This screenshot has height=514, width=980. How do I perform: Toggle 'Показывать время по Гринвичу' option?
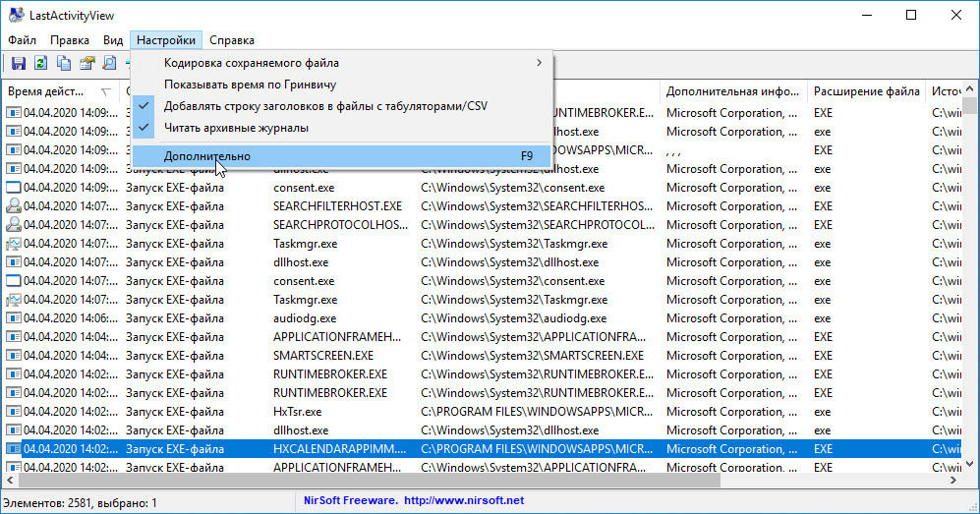(341, 85)
